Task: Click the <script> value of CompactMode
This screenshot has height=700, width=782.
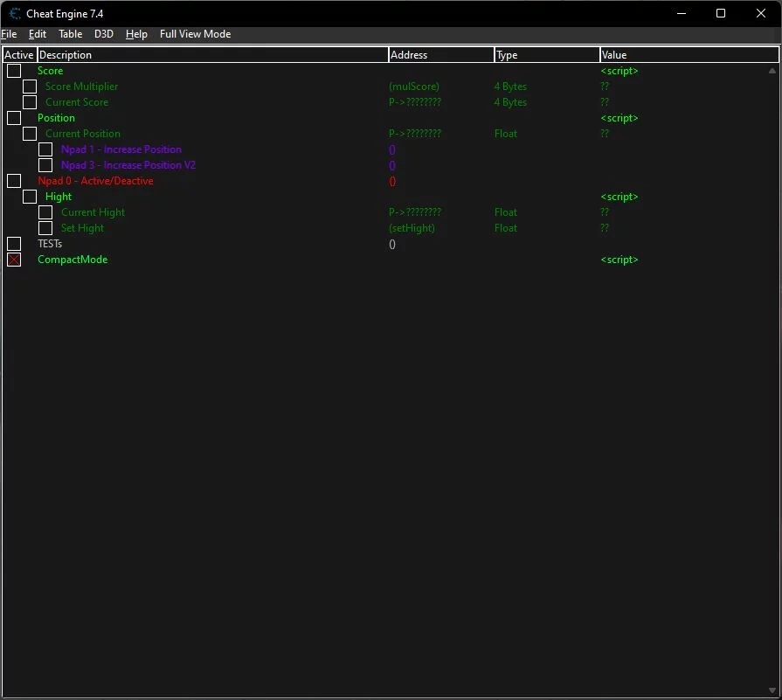Action: point(619,260)
